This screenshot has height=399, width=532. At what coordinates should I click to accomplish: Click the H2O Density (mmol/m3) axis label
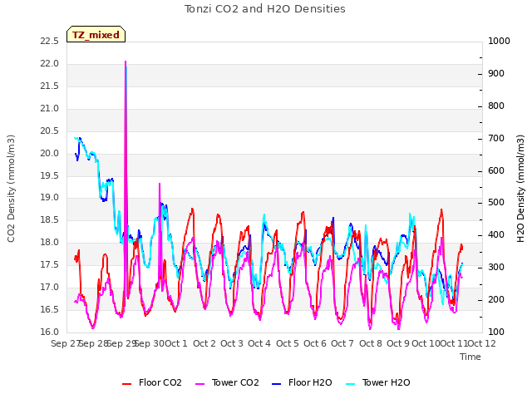coord(521,189)
